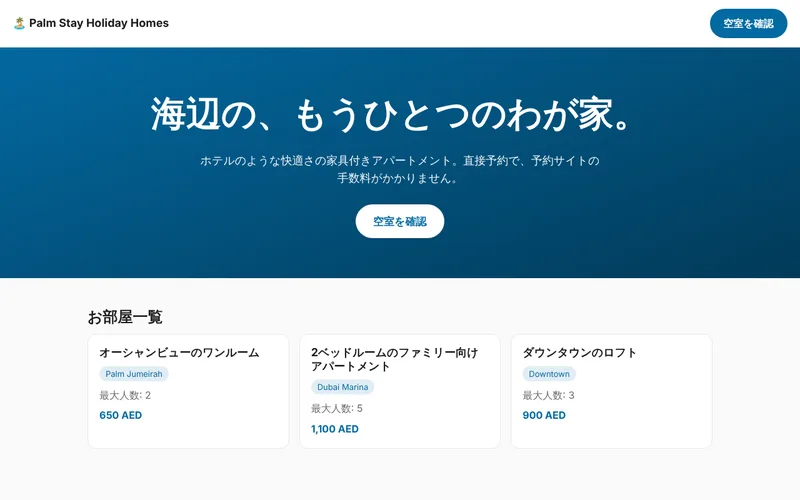This screenshot has width=800, height=500.
Task: Select the Dubai Marina location tag
Action: [342, 387]
